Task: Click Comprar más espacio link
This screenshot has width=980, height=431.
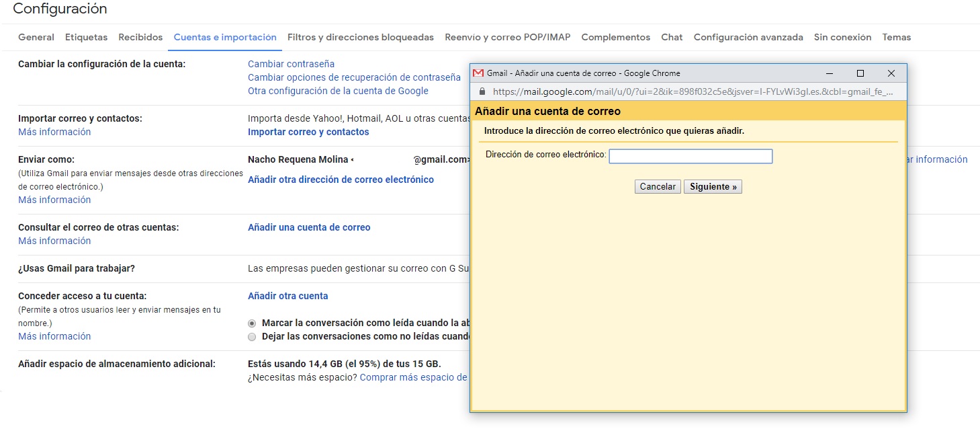Action: (x=413, y=377)
